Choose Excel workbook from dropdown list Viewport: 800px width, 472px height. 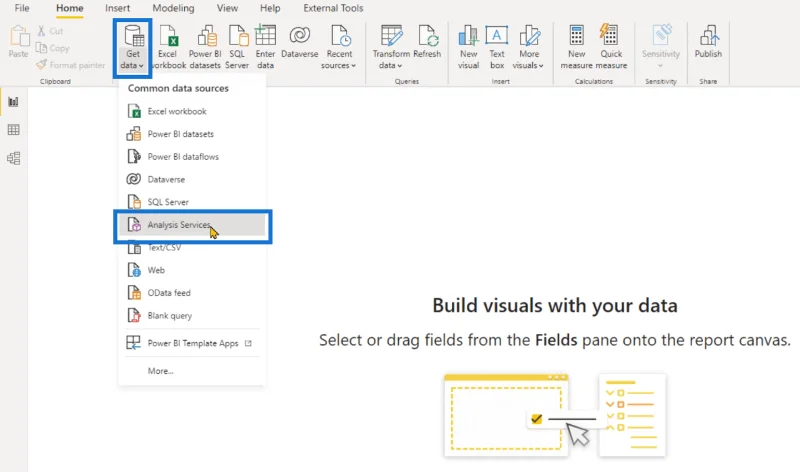(x=192, y=111)
